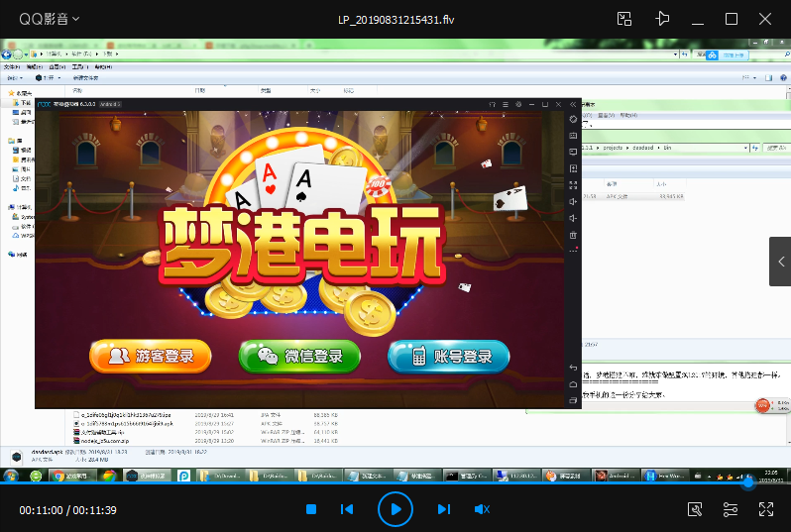Enter fullscreen mode

[766, 509]
